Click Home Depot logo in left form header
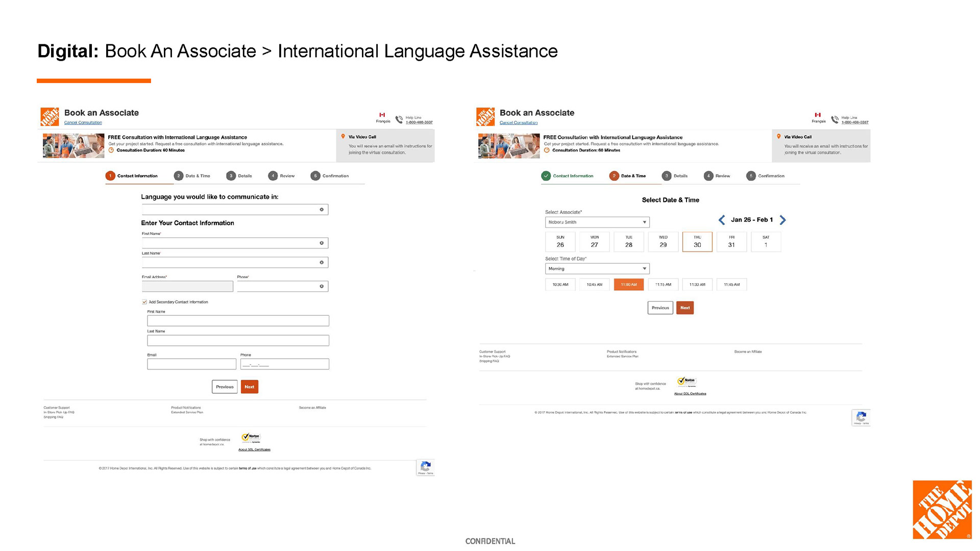 [x=50, y=117]
